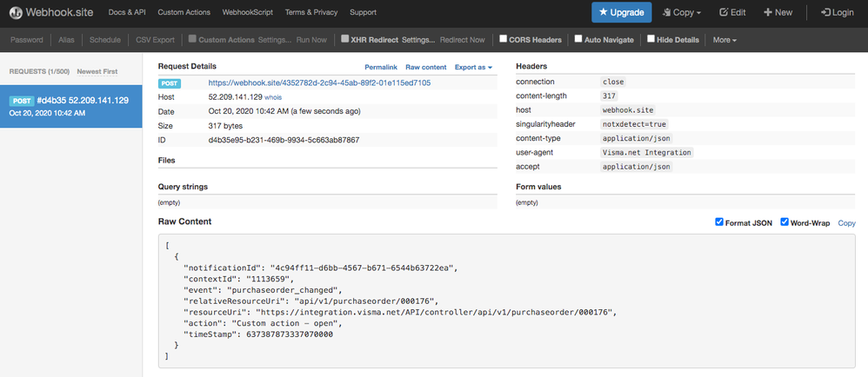Image resolution: width=868 pixels, height=377 pixels.
Task: Click Password in the toolbar
Action: pos(27,40)
